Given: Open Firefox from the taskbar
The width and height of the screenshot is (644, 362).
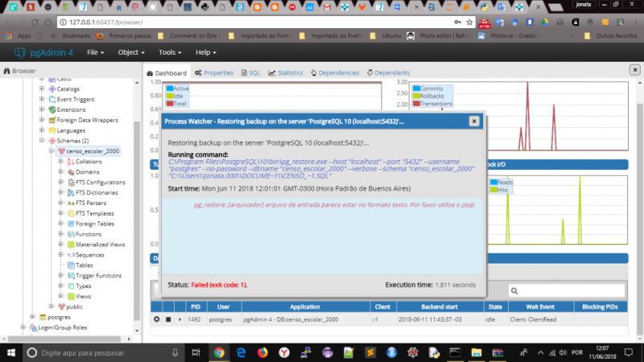Looking at the screenshot, I should click(262, 352).
